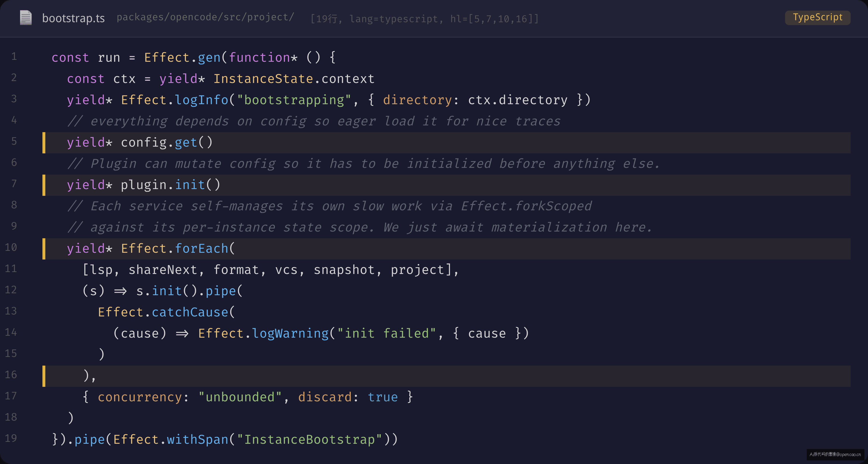
Task: Click highlighted line 'yield* plugin.init()'
Action: point(447,185)
